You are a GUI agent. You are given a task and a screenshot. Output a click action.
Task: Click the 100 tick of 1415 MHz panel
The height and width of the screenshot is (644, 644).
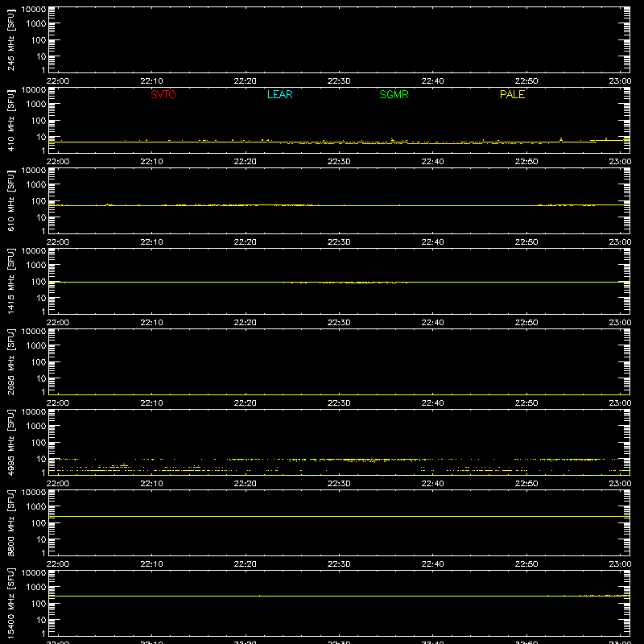pyautogui.click(x=39, y=282)
